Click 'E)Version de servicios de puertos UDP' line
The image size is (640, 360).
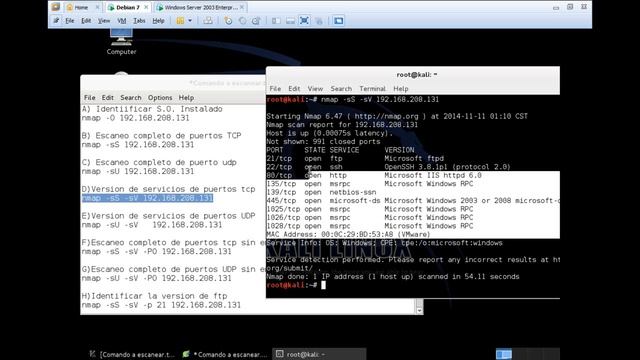[x=169, y=216]
